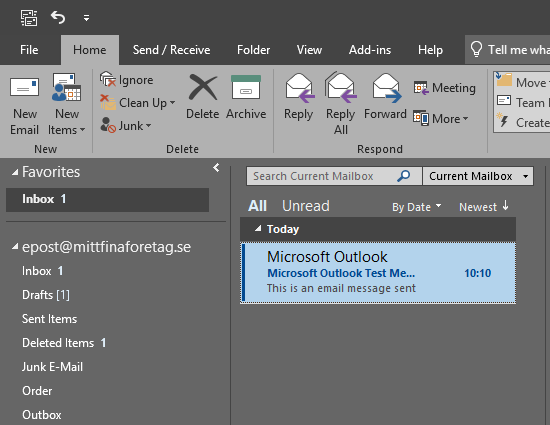
Task: Open account Inbox folder with 1 unread
Action: (x=42, y=271)
